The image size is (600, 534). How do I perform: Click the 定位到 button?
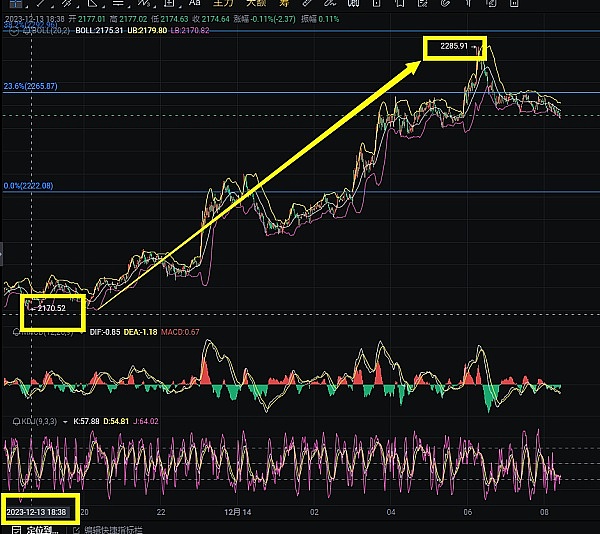42,528
